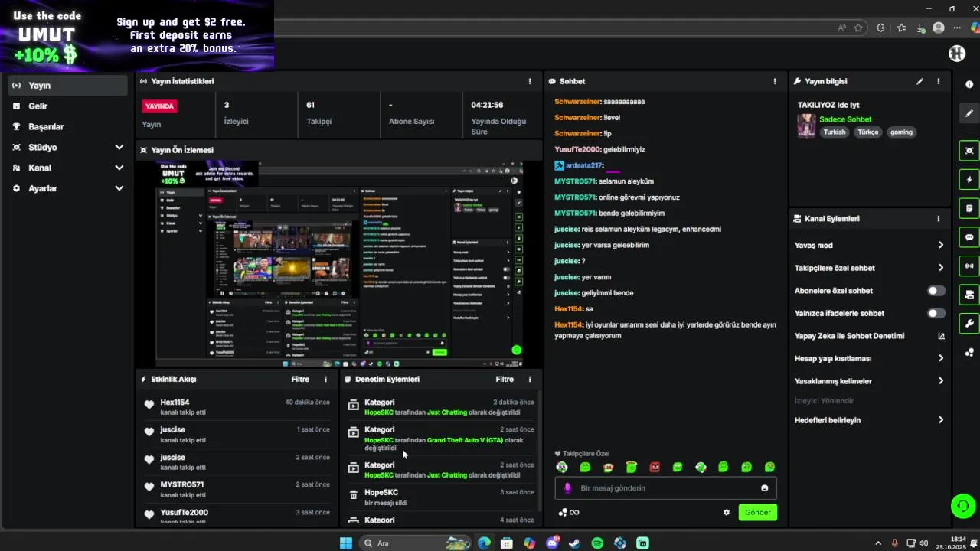The image size is (980, 551).
Task: Open Yayın İstatistikleri three-dot menu
Action: click(530, 81)
